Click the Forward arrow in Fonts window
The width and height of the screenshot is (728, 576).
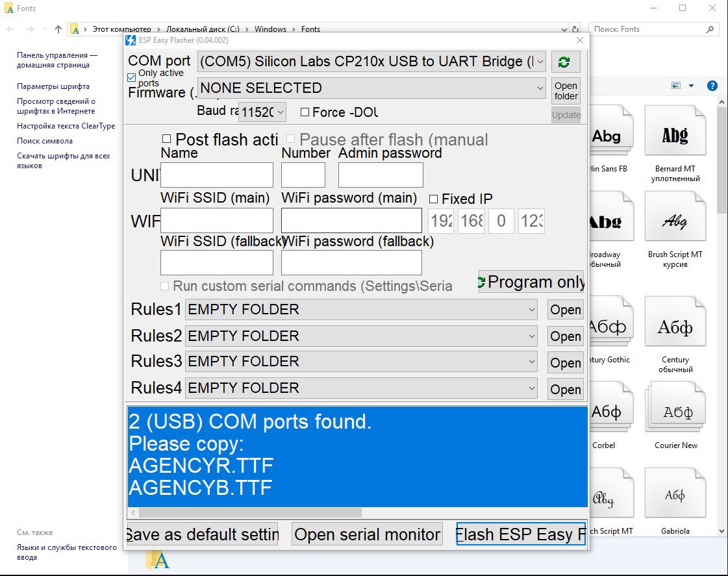click(30, 29)
